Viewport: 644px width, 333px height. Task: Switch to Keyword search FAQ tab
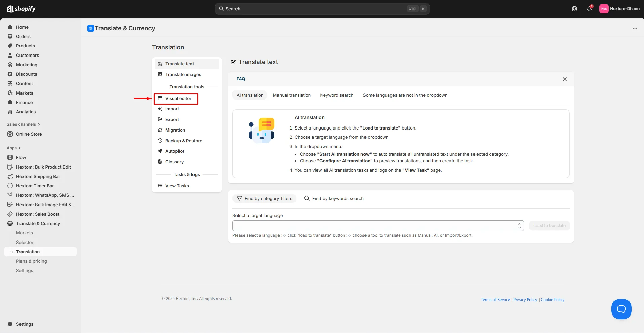(x=337, y=95)
